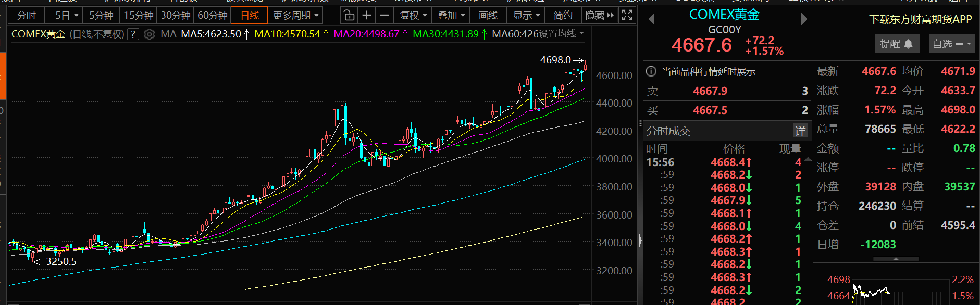Viewport: 980px width, 305px height.
Task: Open the 更多周期 period dropdown
Action: click(295, 16)
